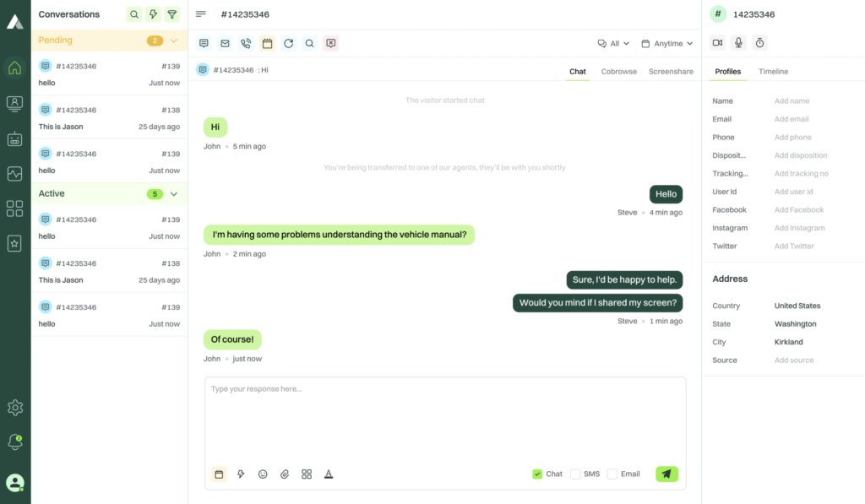Image resolution: width=865 pixels, height=504 pixels.
Task: Click the email envelope icon in toolbar
Action: [225, 44]
